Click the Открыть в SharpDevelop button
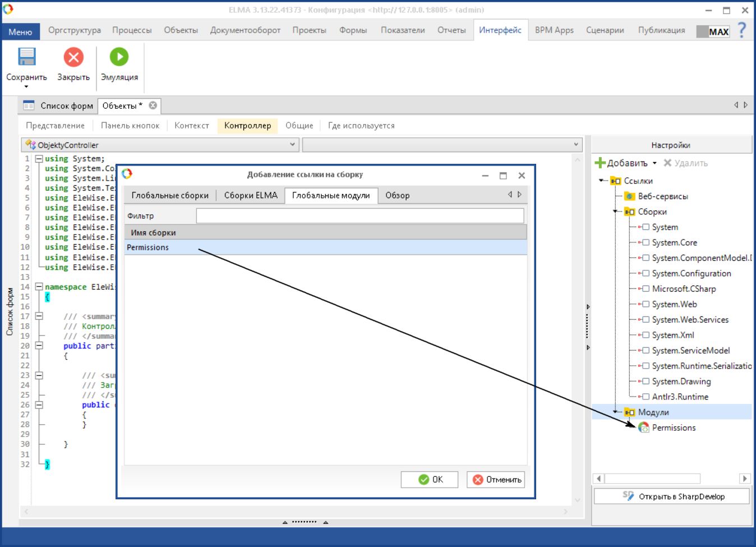756x547 pixels. tap(672, 497)
